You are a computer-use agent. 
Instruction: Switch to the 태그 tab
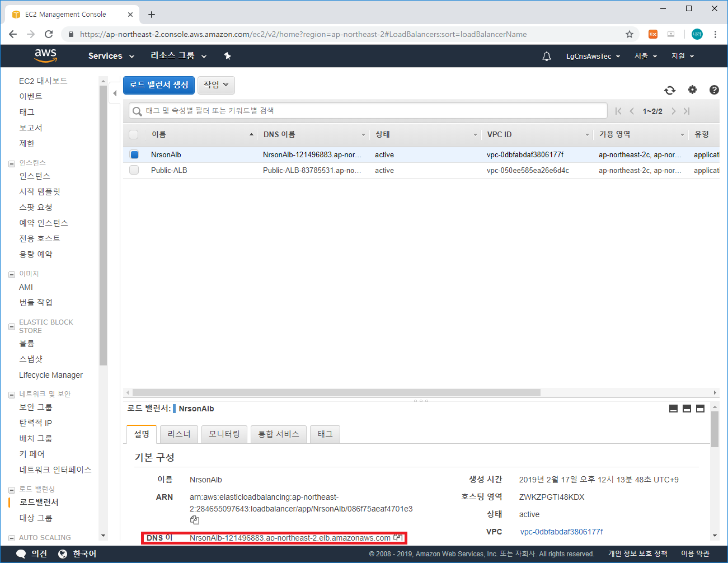[x=325, y=434]
